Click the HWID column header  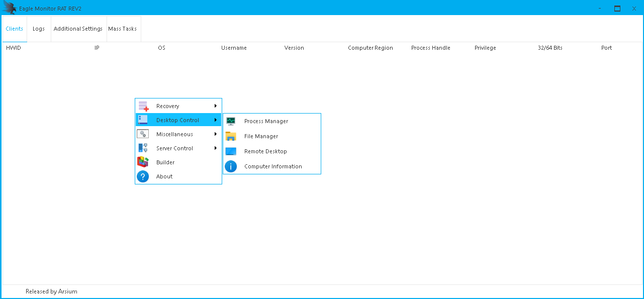13,48
